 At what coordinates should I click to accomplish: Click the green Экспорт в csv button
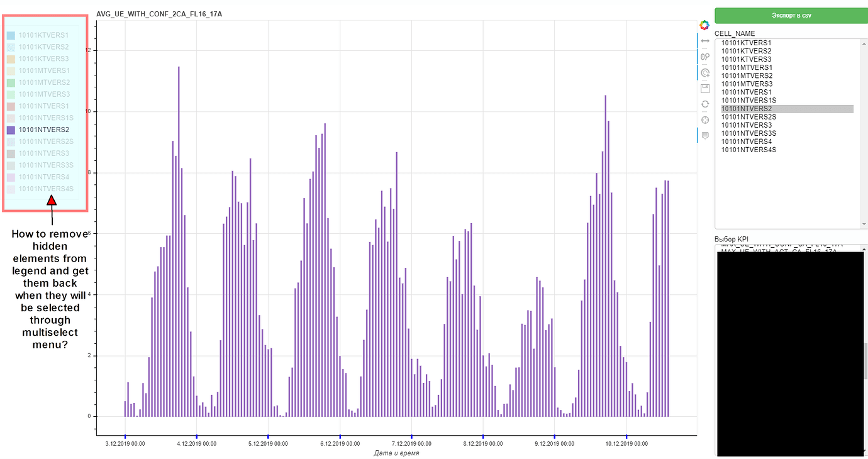click(791, 16)
